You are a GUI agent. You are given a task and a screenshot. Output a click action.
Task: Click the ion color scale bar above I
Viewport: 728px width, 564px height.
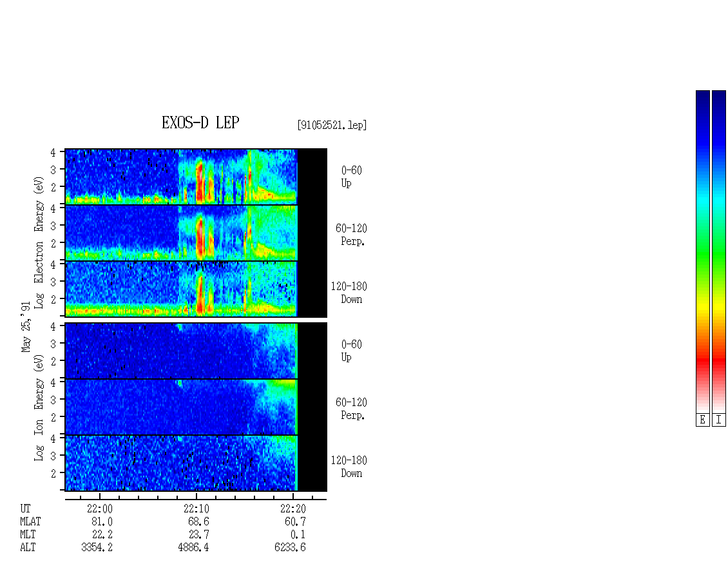pyautogui.click(x=719, y=251)
